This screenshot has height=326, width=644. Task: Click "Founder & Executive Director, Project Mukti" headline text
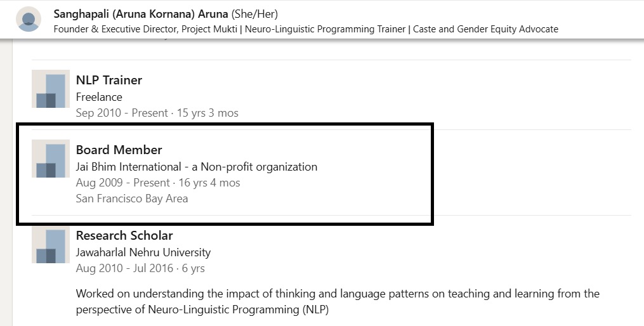click(x=144, y=29)
